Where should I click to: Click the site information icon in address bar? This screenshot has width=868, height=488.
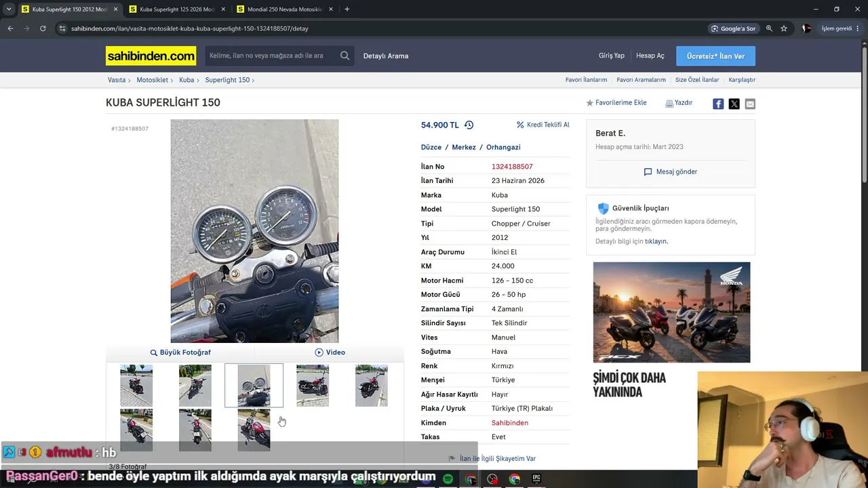(x=62, y=28)
